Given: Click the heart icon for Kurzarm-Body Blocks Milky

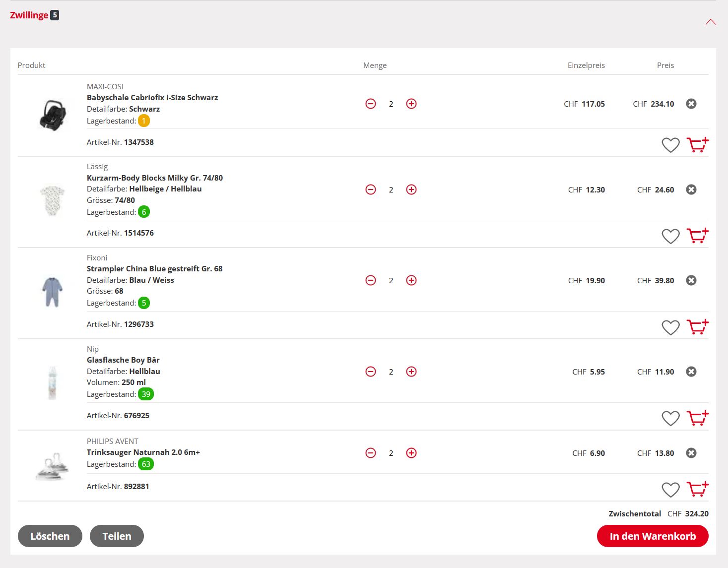Looking at the screenshot, I should pos(670,236).
